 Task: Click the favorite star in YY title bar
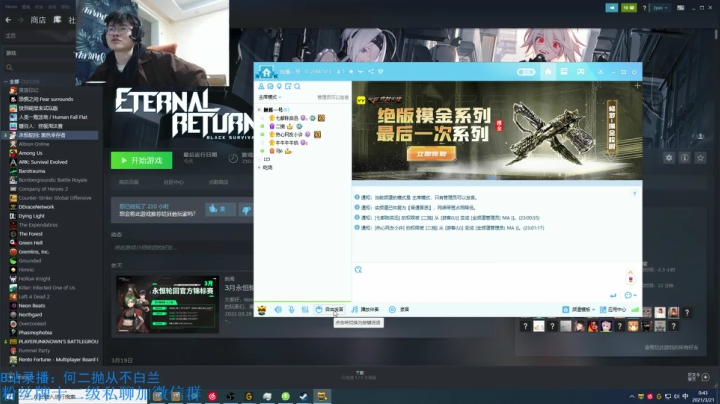pyautogui.click(x=351, y=72)
